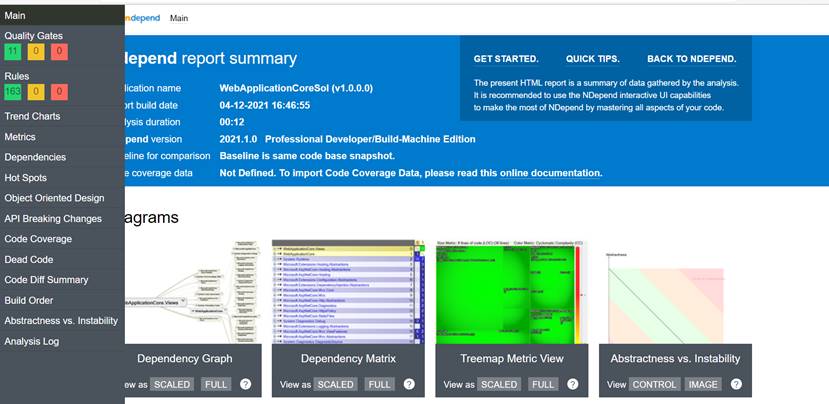The width and height of the screenshot is (829, 404).
Task: Click version text Professional Developer/Build-Machine Edition
Action: 370,139
